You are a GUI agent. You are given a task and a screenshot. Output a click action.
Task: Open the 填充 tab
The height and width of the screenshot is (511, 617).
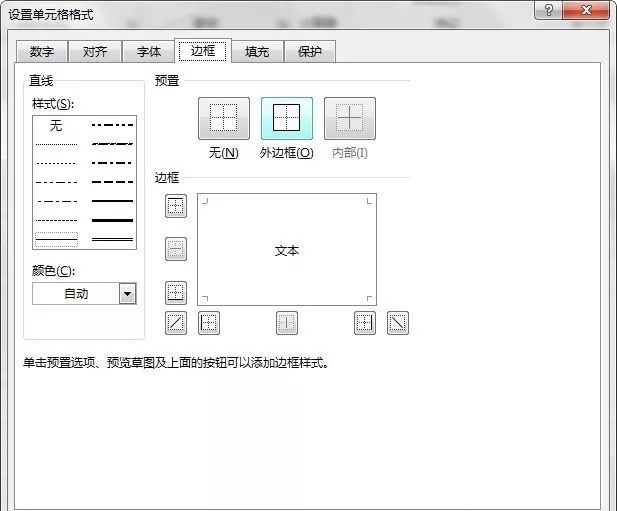[x=257, y=52]
